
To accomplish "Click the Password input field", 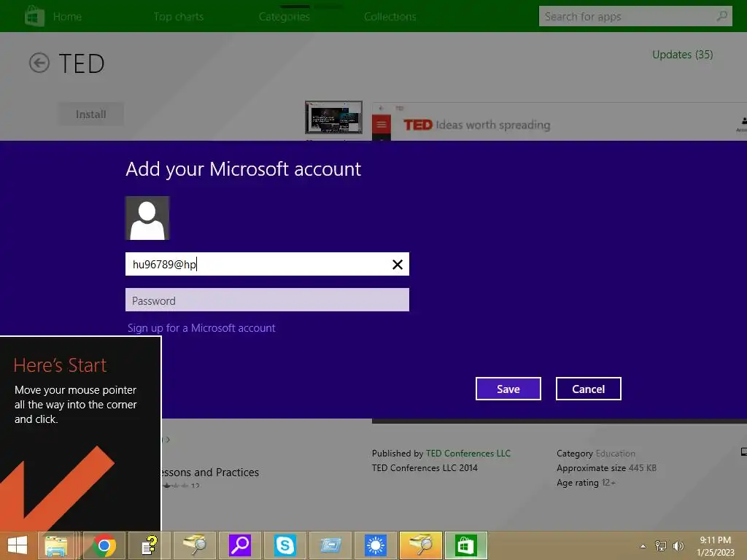I will coord(267,300).
